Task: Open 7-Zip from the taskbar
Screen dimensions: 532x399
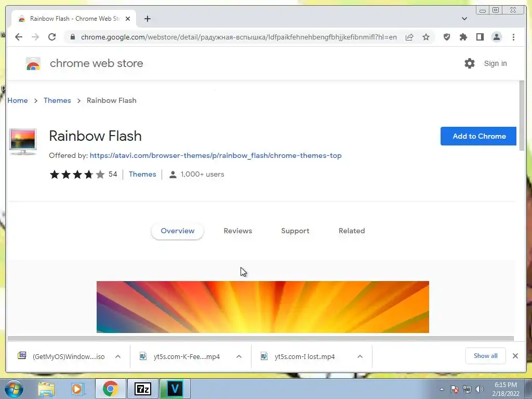Action: (x=142, y=389)
